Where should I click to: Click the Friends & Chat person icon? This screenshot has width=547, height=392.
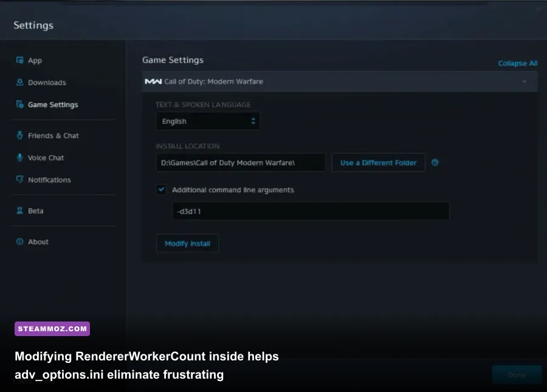click(19, 136)
